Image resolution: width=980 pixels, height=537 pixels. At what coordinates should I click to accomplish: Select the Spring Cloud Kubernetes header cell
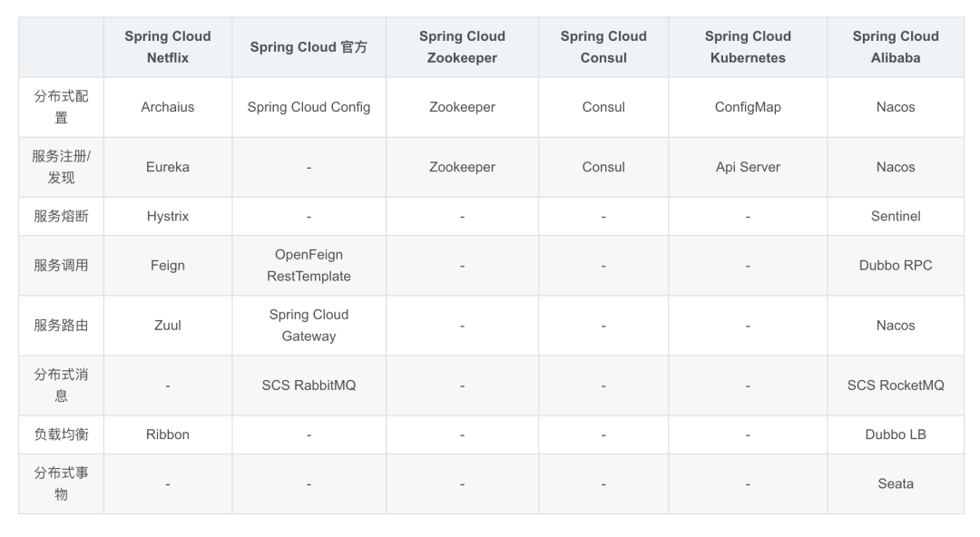(748, 47)
